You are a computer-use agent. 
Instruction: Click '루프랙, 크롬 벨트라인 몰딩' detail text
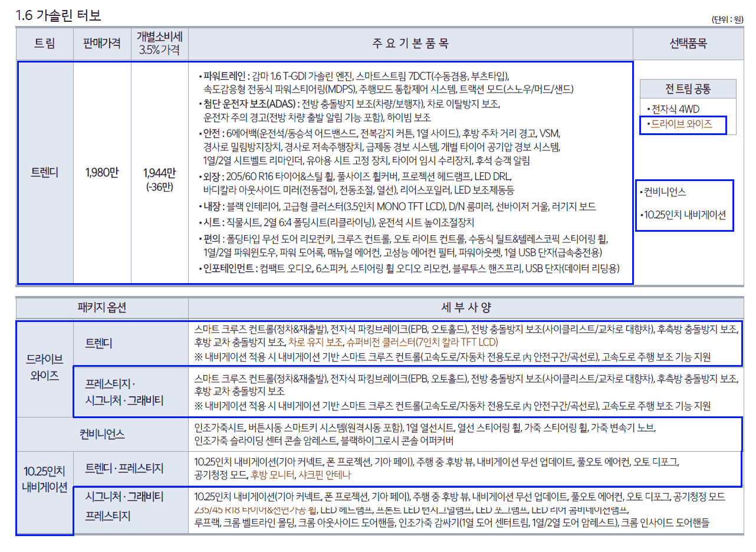point(245,523)
